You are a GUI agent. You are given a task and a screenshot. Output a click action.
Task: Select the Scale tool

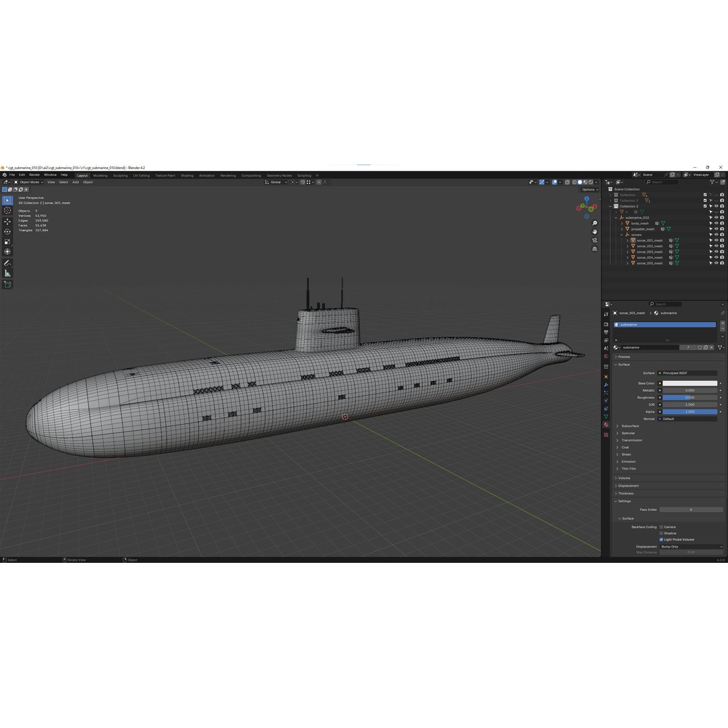tap(7, 241)
